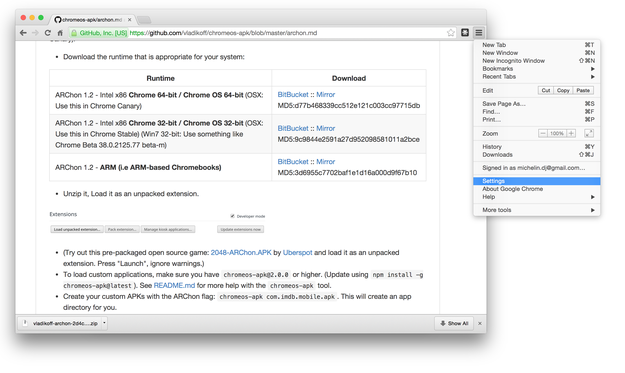This screenshot has height=373, width=625.
Task: Open the README.md link
Action: point(174,285)
